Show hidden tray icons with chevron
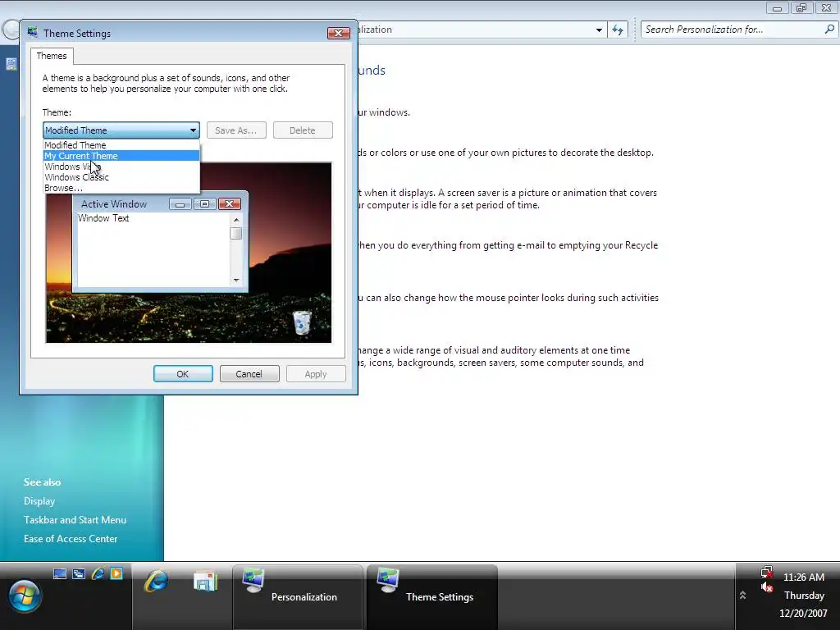This screenshot has height=630, width=840. click(742, 596)
